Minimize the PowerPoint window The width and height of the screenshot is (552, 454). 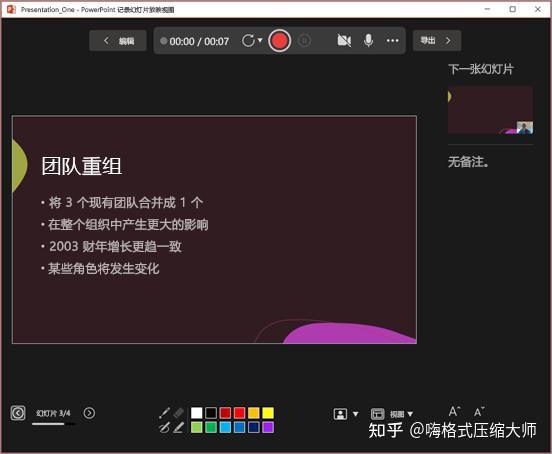click(x=487, y=9)
